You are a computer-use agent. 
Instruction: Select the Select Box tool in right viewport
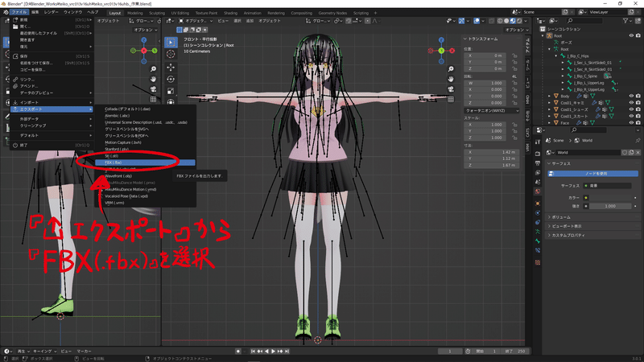pyautogui.click(x=171, y=42)
